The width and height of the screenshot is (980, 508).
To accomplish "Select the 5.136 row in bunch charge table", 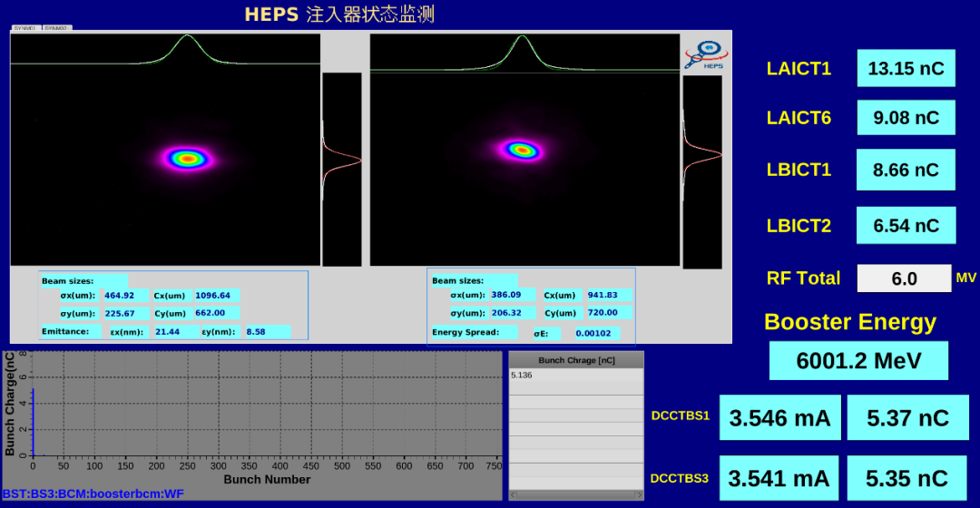I will [575, 375].
